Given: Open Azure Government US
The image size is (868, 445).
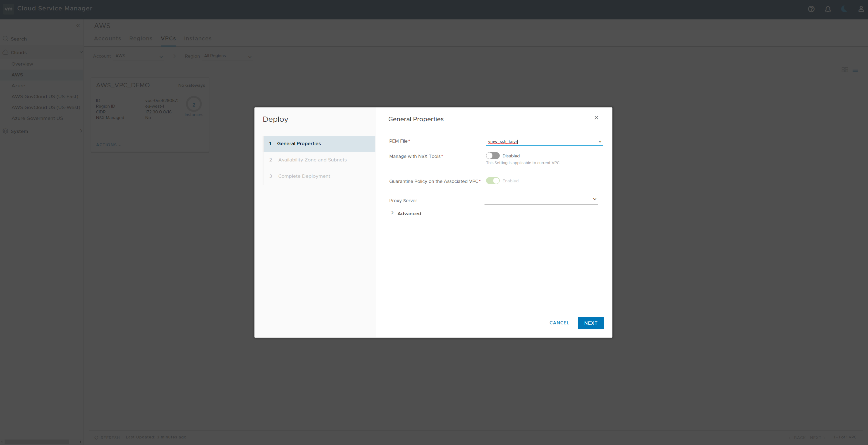Looking at the screenshot, I should (37, 118).
